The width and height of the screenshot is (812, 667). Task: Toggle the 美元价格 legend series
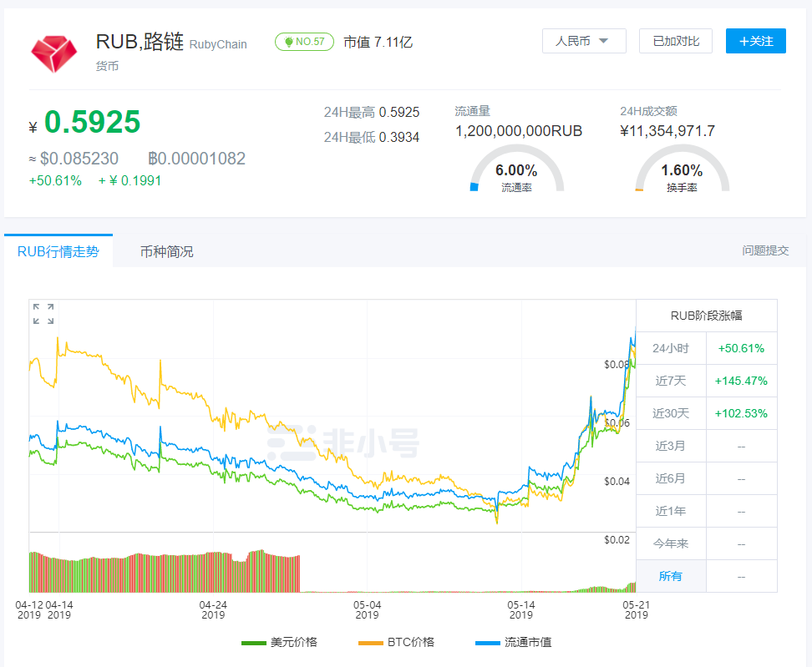click(x=279, y=642)
